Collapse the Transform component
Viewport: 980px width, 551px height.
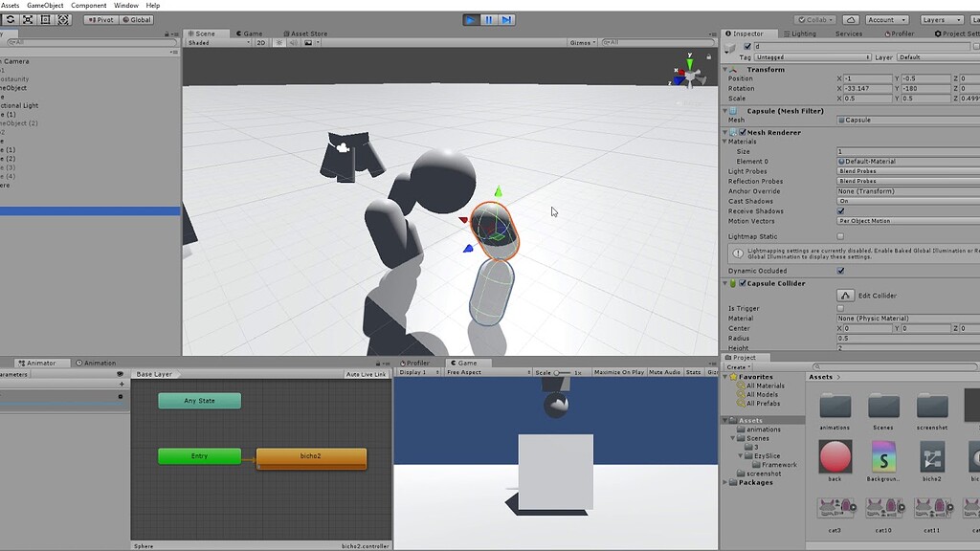tap(724, 69)
